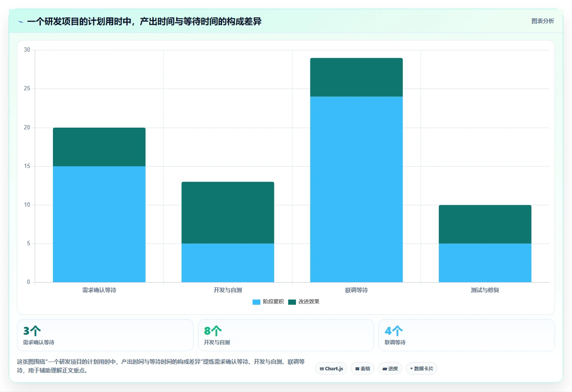This screenshot has height=392, width=572.
Task: Click the light blue 需求确认等待 bar segment
Action: tap(99, 224)
